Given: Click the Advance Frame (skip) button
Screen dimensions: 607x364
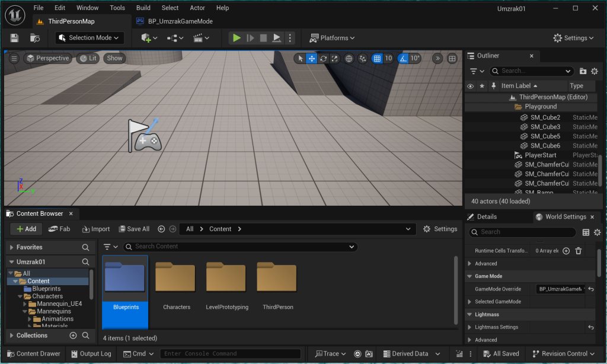Looking at the screenshot, I should 250,37.
